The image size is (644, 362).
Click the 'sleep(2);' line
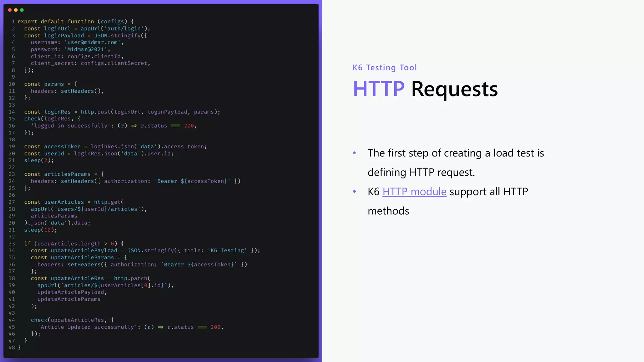[39, 161]
